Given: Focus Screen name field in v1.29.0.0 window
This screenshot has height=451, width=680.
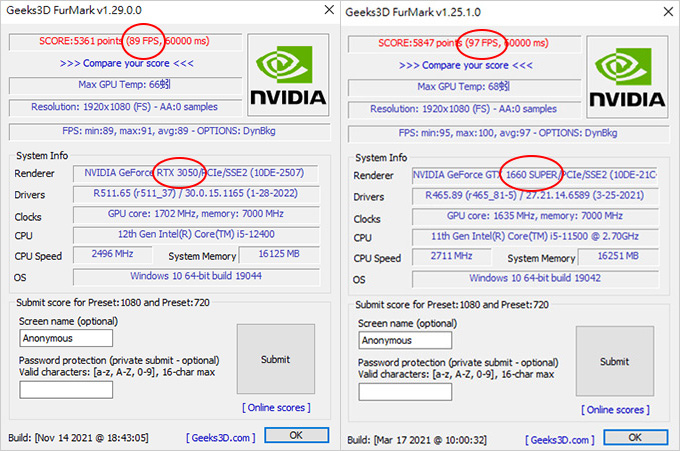Looking at the screenshot, I should [x=66, y=338].
